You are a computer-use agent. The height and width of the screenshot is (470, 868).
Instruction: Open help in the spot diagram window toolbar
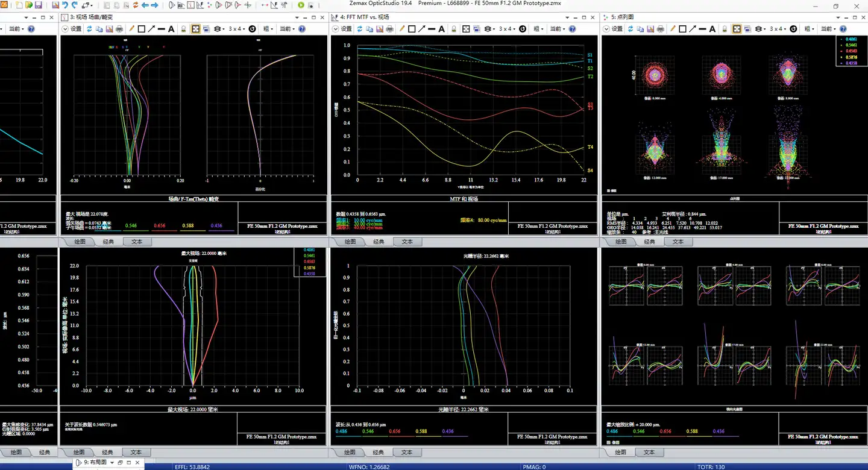coord(843,29)
